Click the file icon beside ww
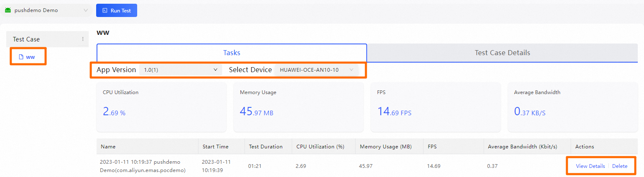Image resolution: width=644 pixels, height=177 pixels. 21,57
